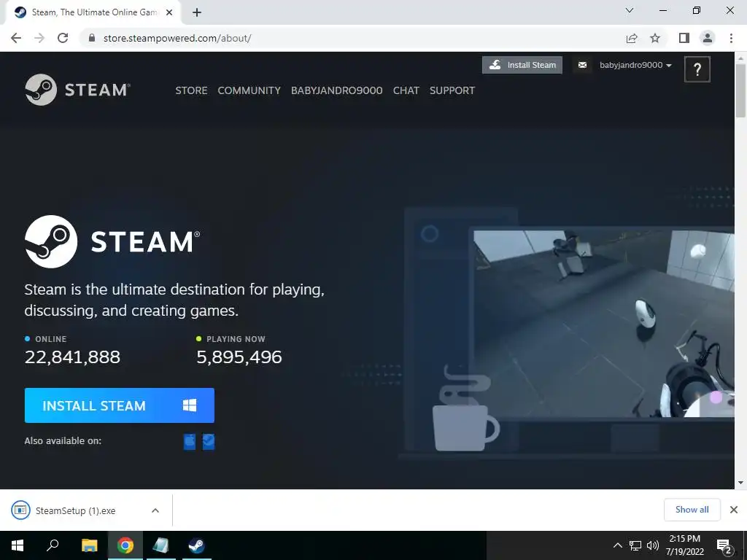Click the PLAYING NOW count 5,895,496
This screenshot has height=560, width=747.
click(x=239, y=357)
